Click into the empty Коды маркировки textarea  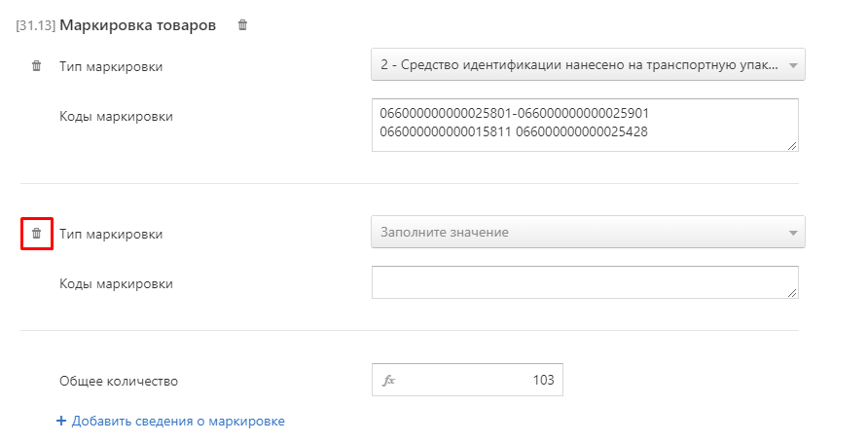point(585,282)
